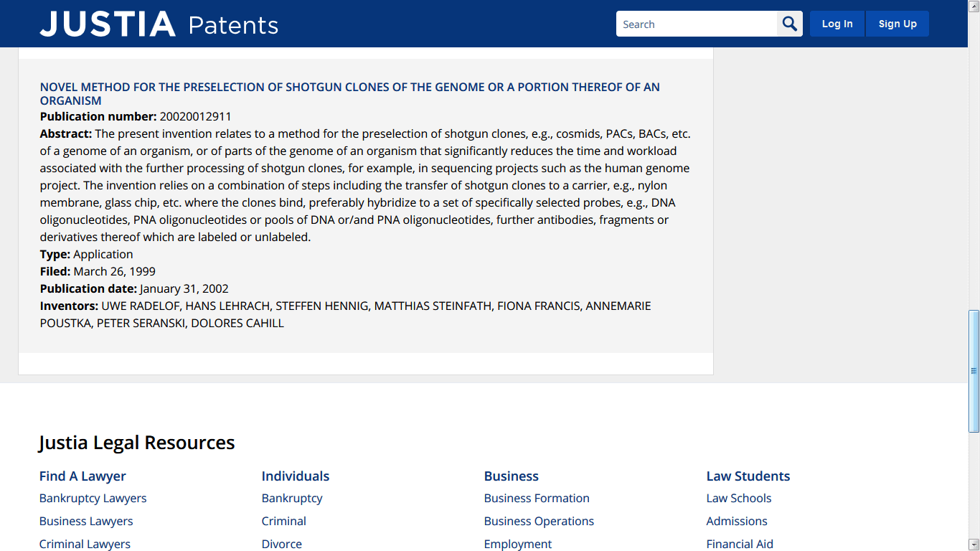980x551 pixels.
Task: Click the magnifying glass search icon
Action: (x=790, y=24)
